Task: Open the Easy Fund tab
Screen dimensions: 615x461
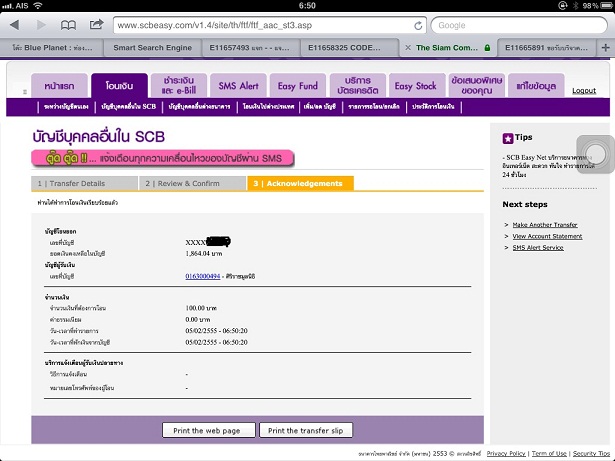Action: [298, 86]
